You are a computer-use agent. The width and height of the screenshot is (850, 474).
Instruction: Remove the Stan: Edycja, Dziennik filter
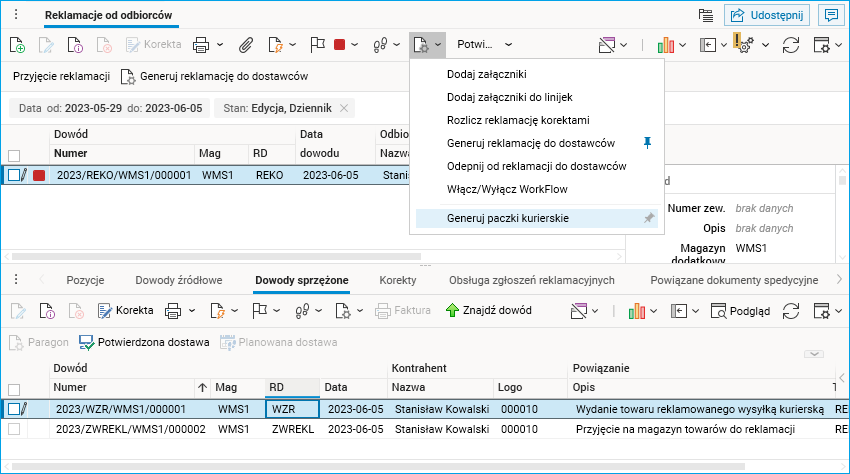[x=344, y=108]
